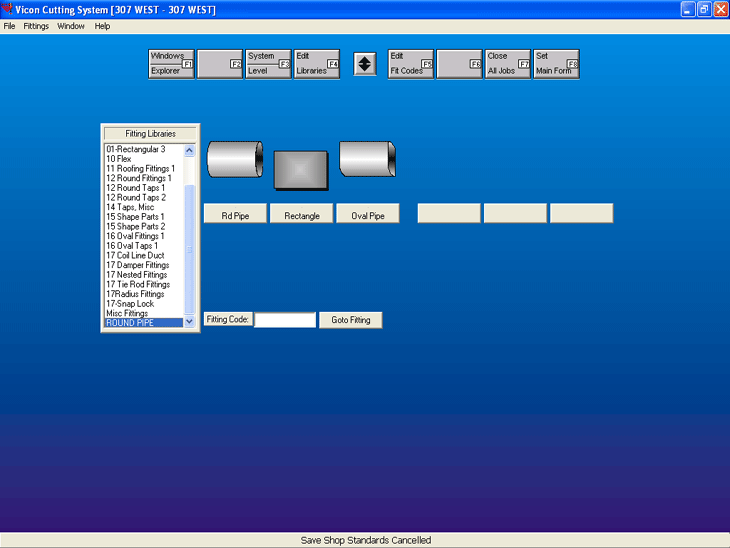Click the oval pipe fitting image
The width and height of the screenshot is (730, 548).
[x=367, y=160]
